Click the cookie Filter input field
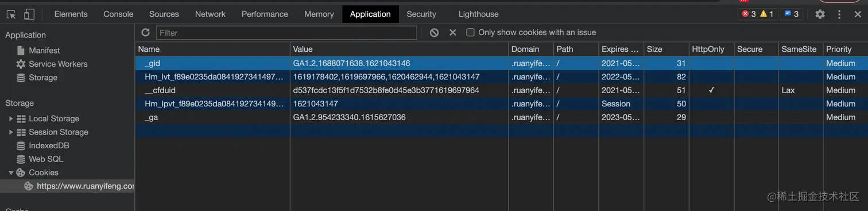The image size is (868, 211). 286,33
